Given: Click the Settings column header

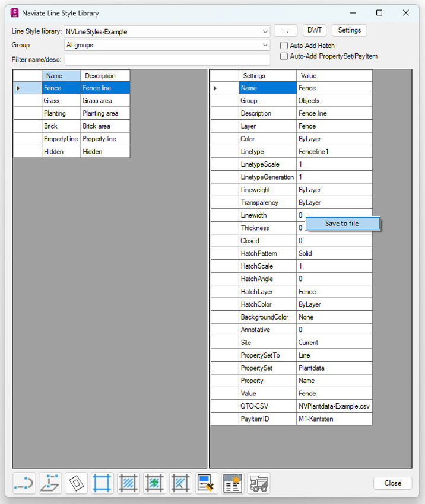Looking at the screenshot, I should 268,76.
